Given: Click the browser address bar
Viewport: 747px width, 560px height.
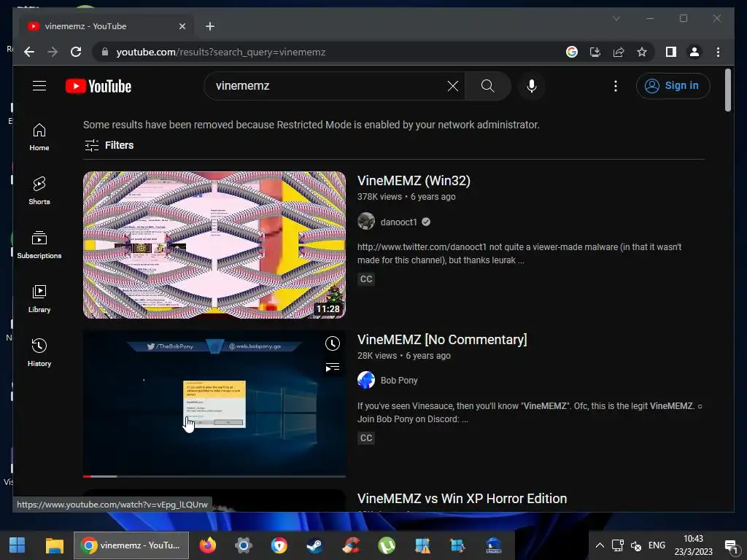Looking at the screenshot, I should 329,52.
